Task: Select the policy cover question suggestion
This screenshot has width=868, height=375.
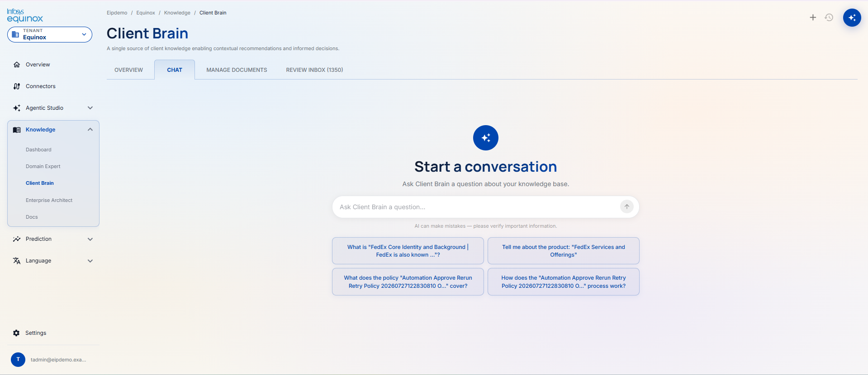Action: [408, 282]
